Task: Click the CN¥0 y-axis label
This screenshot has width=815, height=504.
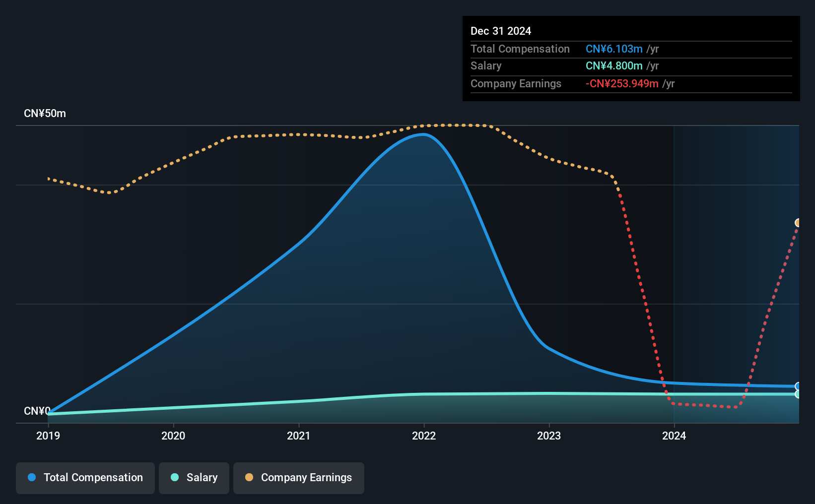Action: pos(37,411)
